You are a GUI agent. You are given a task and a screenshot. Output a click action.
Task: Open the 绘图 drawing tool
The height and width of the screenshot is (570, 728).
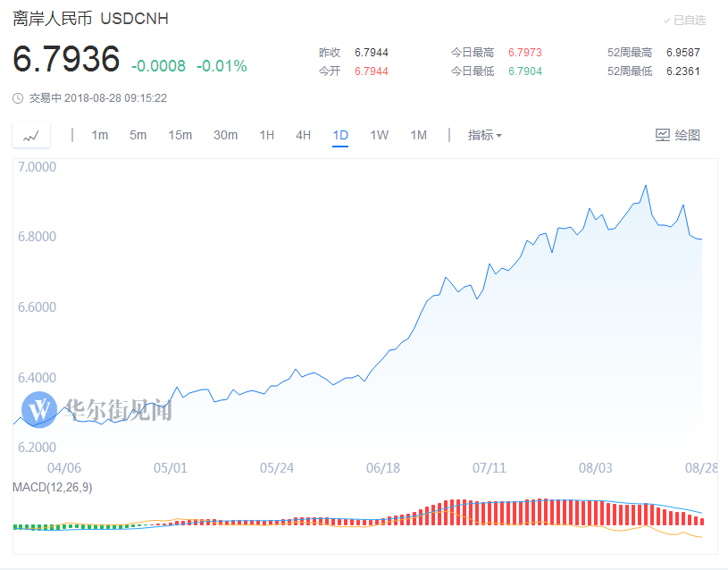[x=677, y=135]
